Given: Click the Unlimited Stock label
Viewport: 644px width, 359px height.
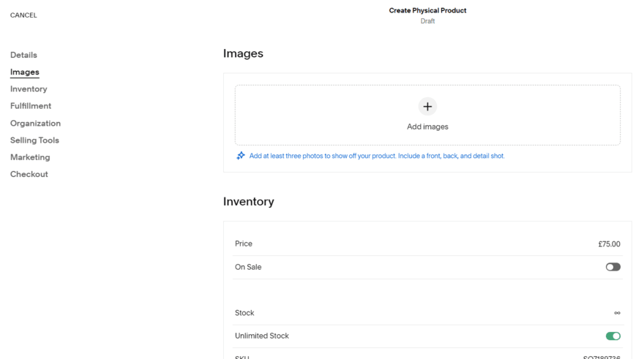Looking at the screenshot, I should point(262,336).
